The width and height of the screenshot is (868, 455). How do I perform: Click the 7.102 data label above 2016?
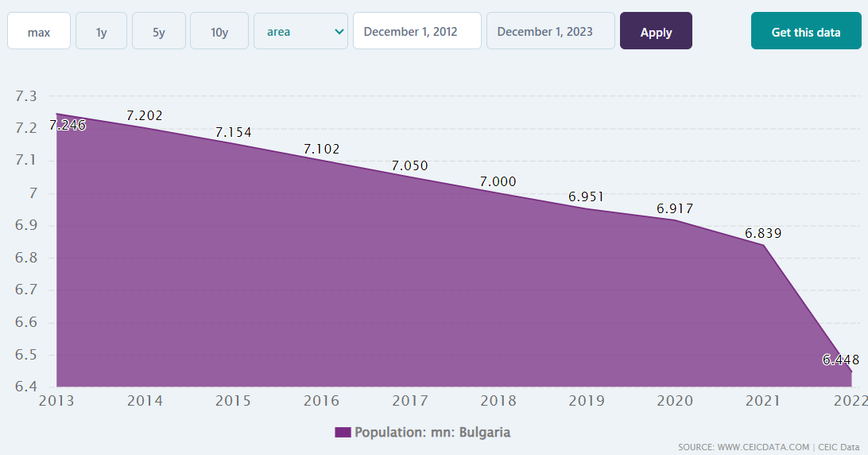(x=321, y=149)
